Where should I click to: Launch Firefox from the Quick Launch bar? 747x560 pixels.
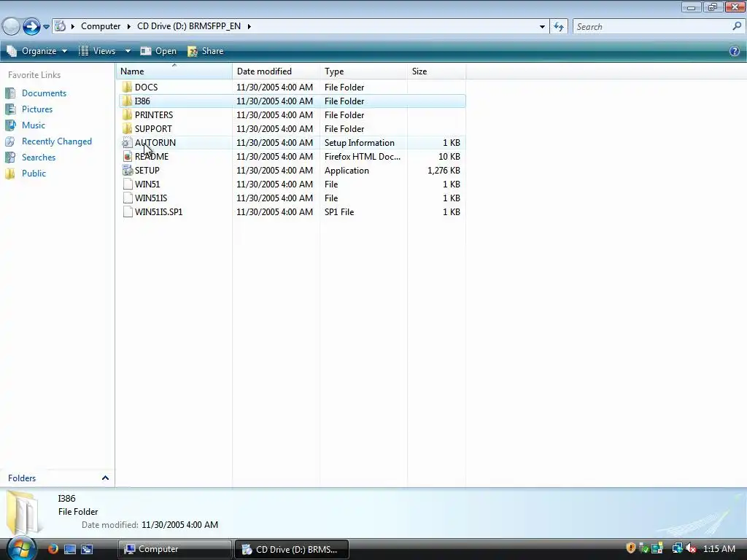[x=53, y=549]
